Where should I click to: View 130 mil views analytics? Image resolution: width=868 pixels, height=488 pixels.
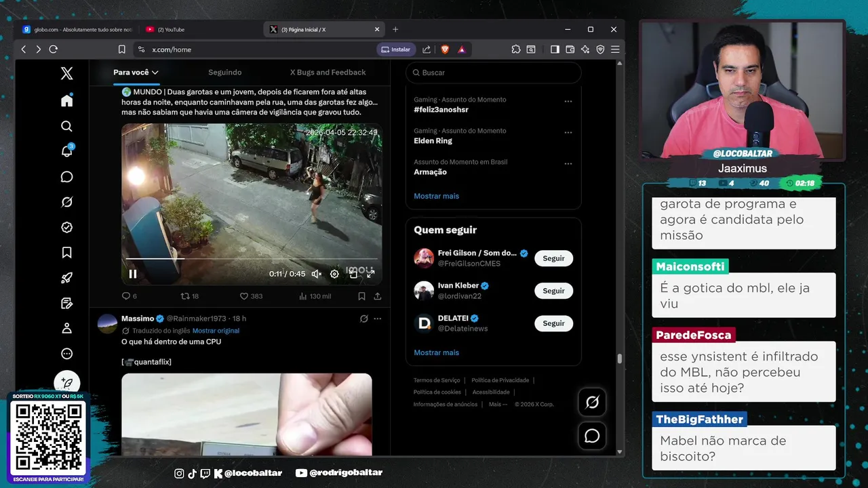(x=315, y=296)
